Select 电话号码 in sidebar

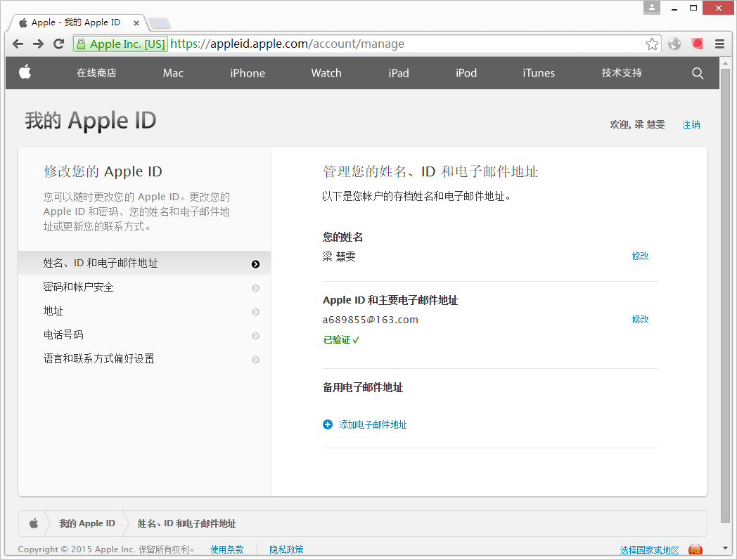(x=145, y=335)
